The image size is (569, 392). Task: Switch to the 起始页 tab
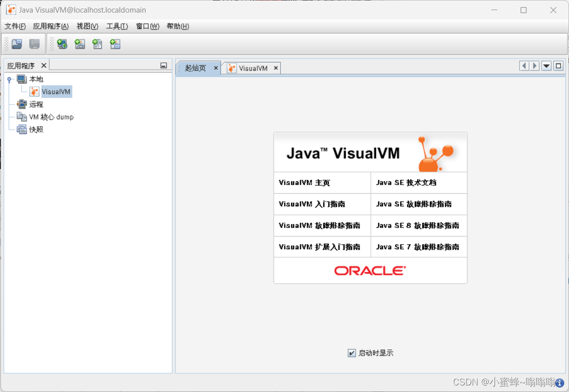tap(195, 68)
